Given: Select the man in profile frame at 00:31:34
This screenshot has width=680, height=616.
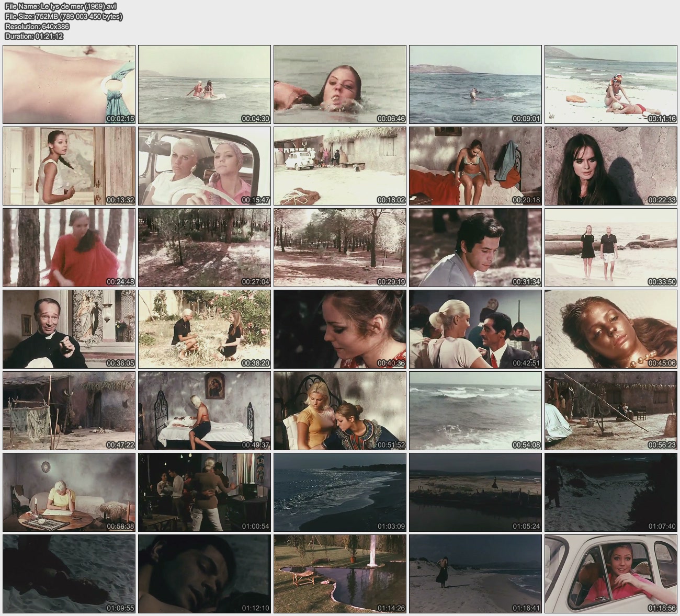Looking at the screenshot, I should (x=475, y=248).
